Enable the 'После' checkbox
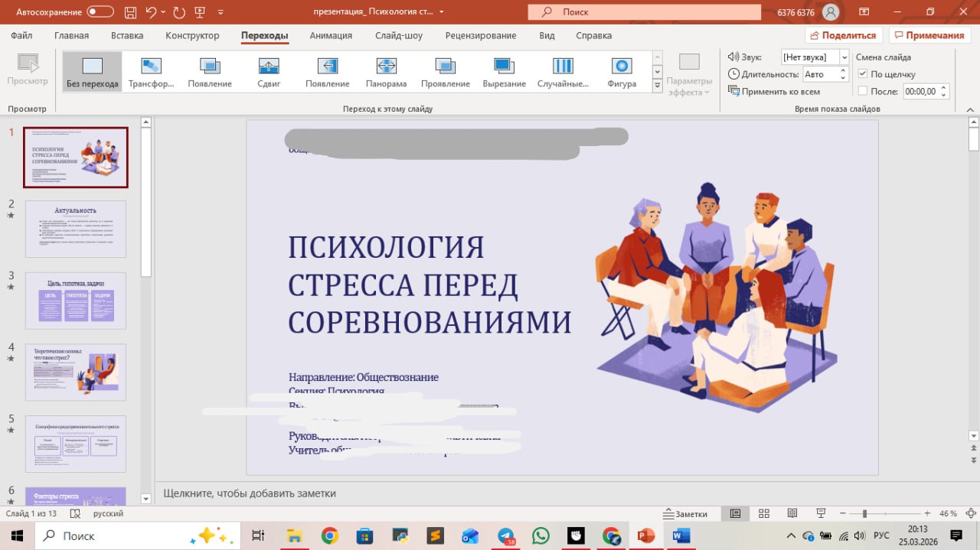This screenshot has width=980, height=550. click(863, 91)
